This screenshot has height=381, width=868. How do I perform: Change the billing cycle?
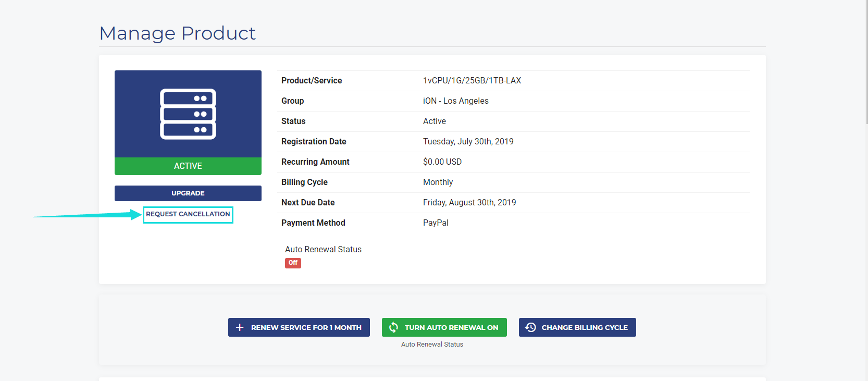point(577,327)
